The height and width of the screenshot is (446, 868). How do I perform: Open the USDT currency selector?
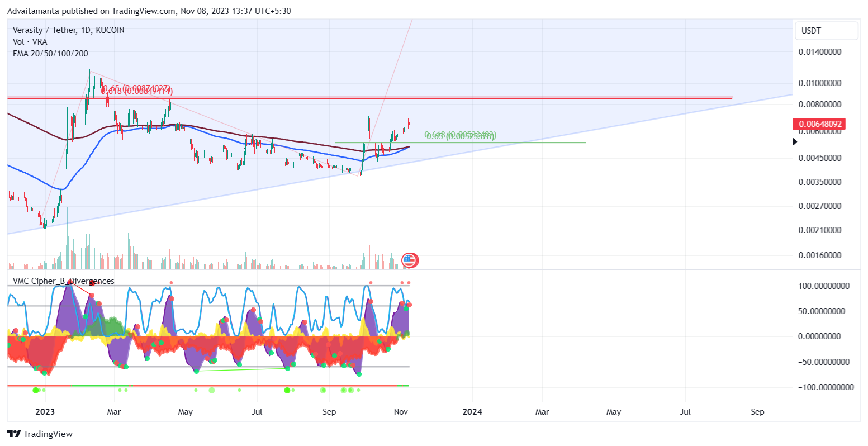coord(826,31)
